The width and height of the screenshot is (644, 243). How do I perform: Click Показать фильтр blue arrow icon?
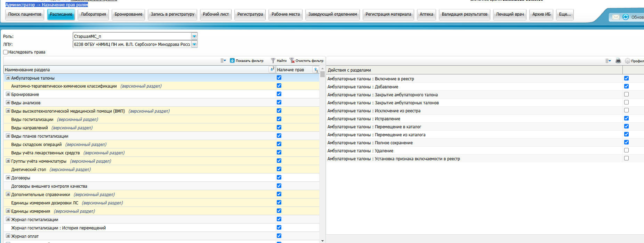pyautogui.click(x=232, y=61)
